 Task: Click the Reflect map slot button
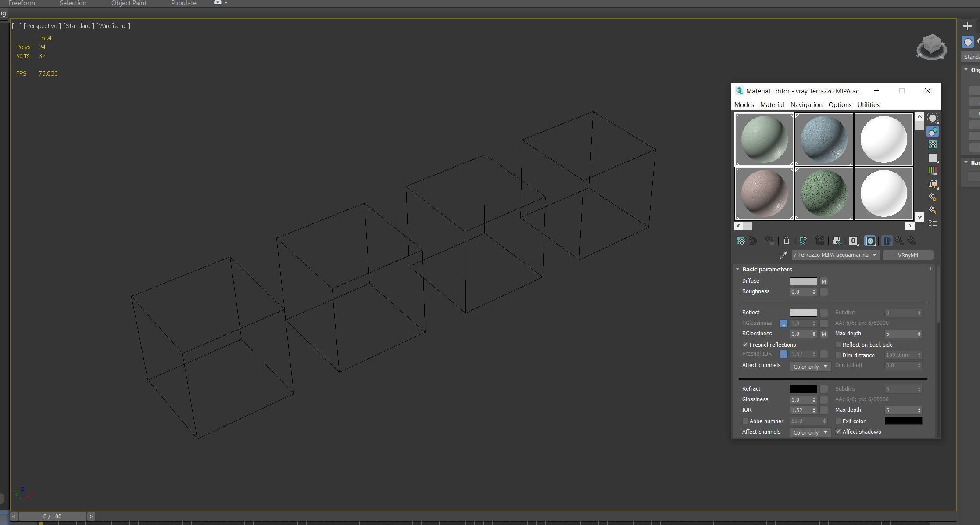[x=823, y=313]
